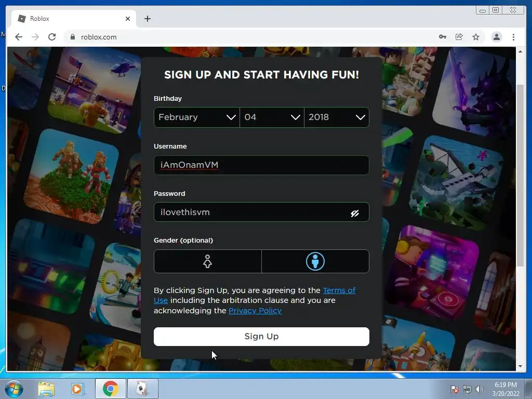Minimize the Chrome window
This screenshot has width=532, height=399.
(482, 10)
